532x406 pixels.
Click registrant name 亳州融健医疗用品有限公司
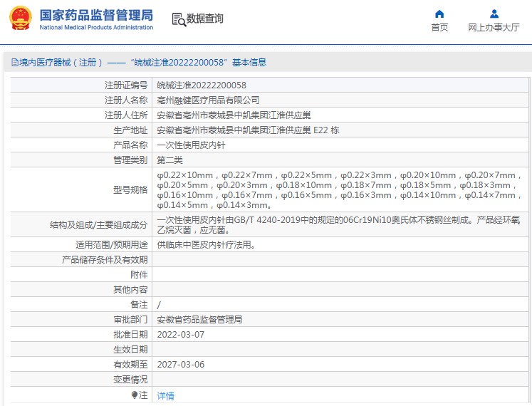click(209, 100)
